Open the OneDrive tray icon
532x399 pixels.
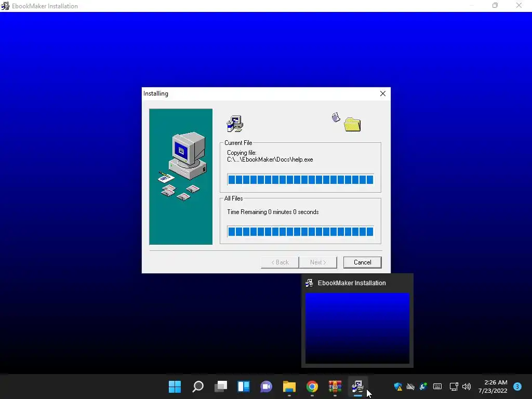[x=410, y=387]
